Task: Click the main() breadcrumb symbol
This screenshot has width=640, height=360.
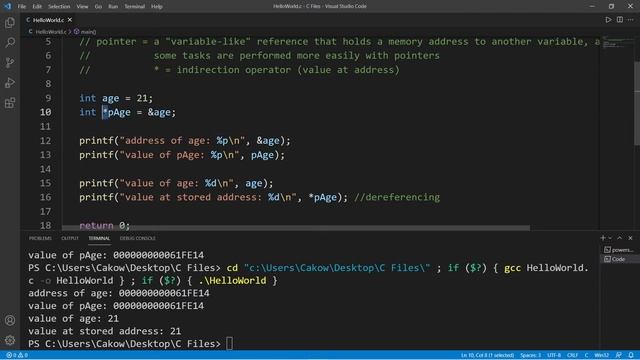Action: coord(85,31)
